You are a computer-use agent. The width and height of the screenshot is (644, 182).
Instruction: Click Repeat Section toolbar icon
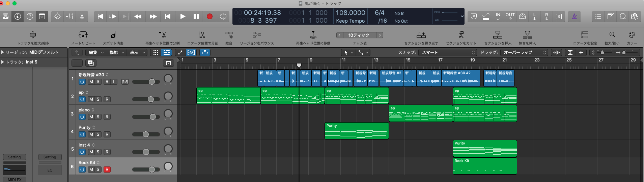[x=421, y=35]
